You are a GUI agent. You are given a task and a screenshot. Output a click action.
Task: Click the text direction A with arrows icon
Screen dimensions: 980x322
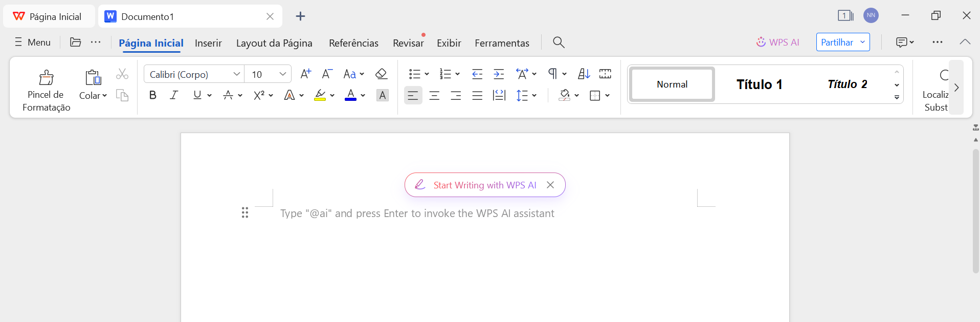(522, 74)
